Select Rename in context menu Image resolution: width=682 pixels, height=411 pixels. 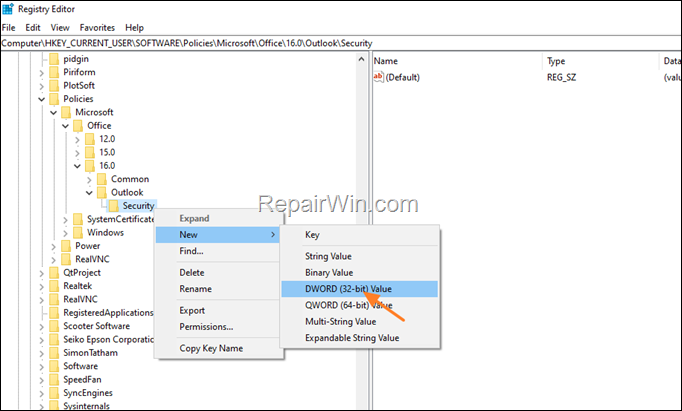(x=217, y=289)
